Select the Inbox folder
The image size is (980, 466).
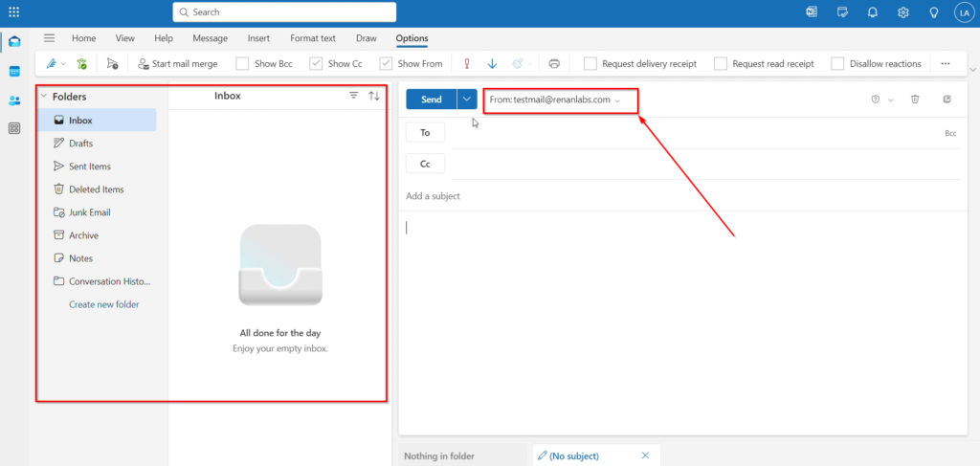pyautogui.click(x=97, y=120)
